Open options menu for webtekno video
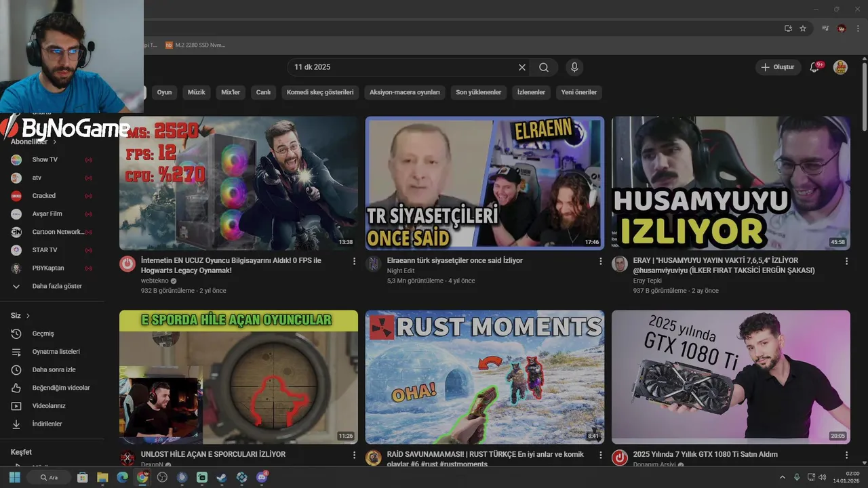The height and width of the screenshot is (488, 868). coord(354,261)
